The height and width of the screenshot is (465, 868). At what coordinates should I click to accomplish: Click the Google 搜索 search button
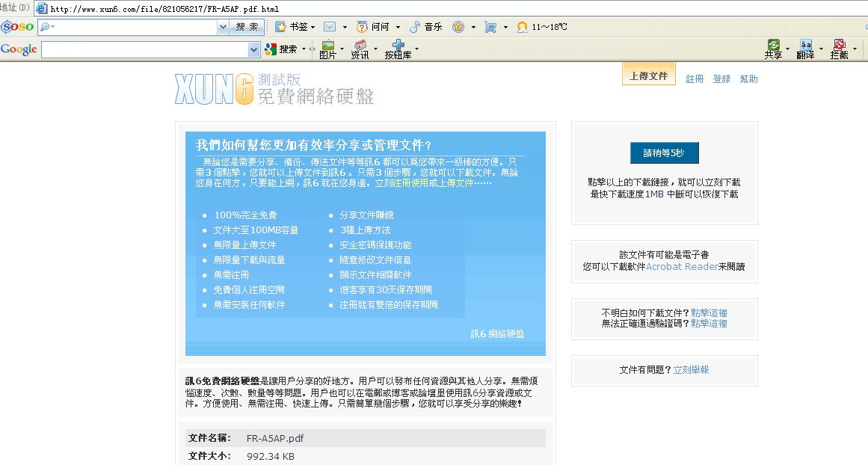click(280, 49)
